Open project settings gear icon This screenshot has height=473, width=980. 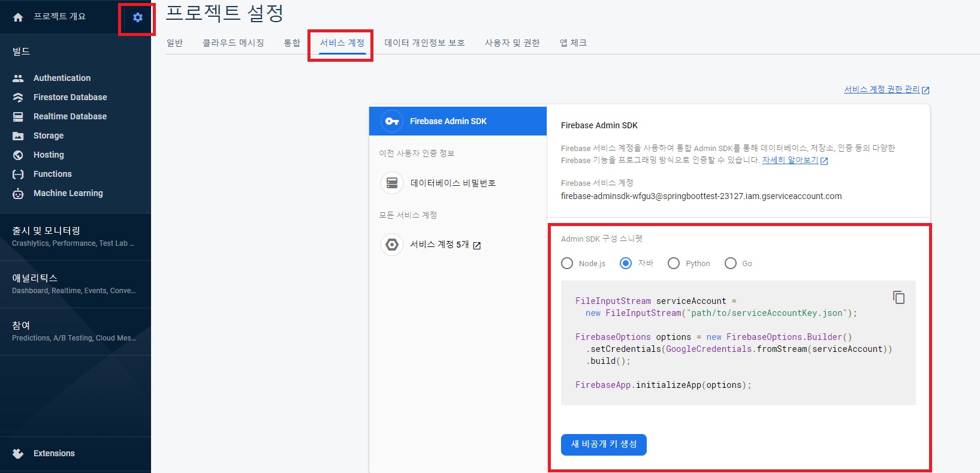click(x=138, y=17)
